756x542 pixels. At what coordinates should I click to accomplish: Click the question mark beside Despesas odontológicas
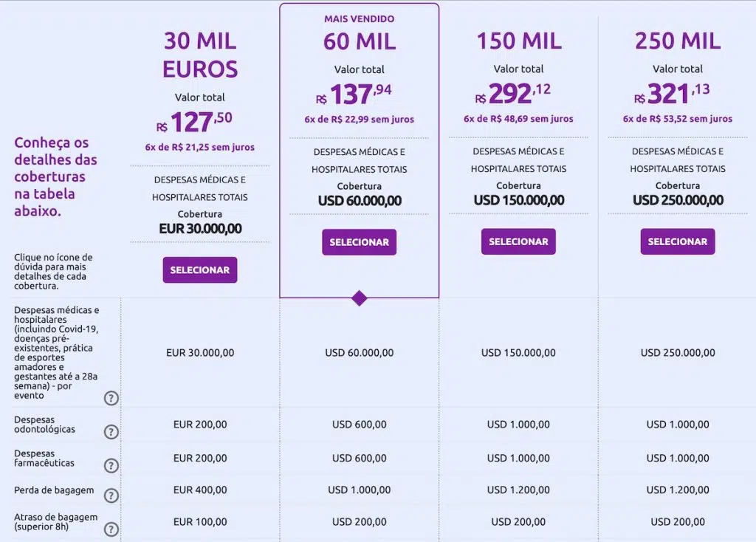111,430
